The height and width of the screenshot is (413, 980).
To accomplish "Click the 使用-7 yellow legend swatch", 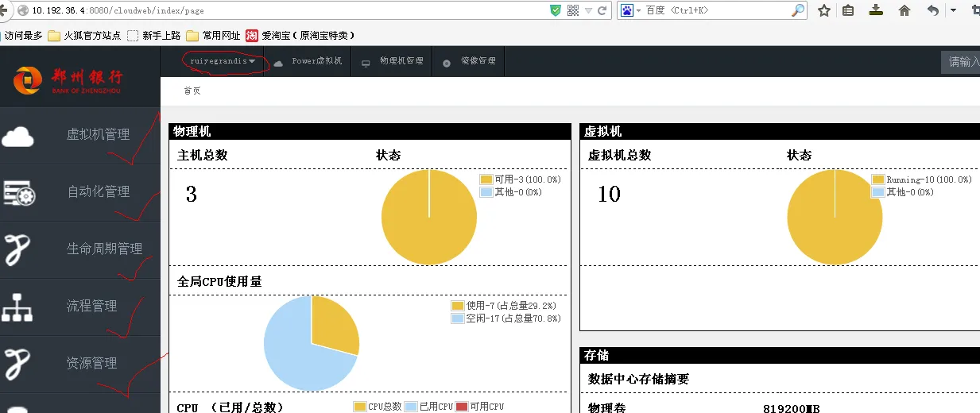I will coord(458,306).
